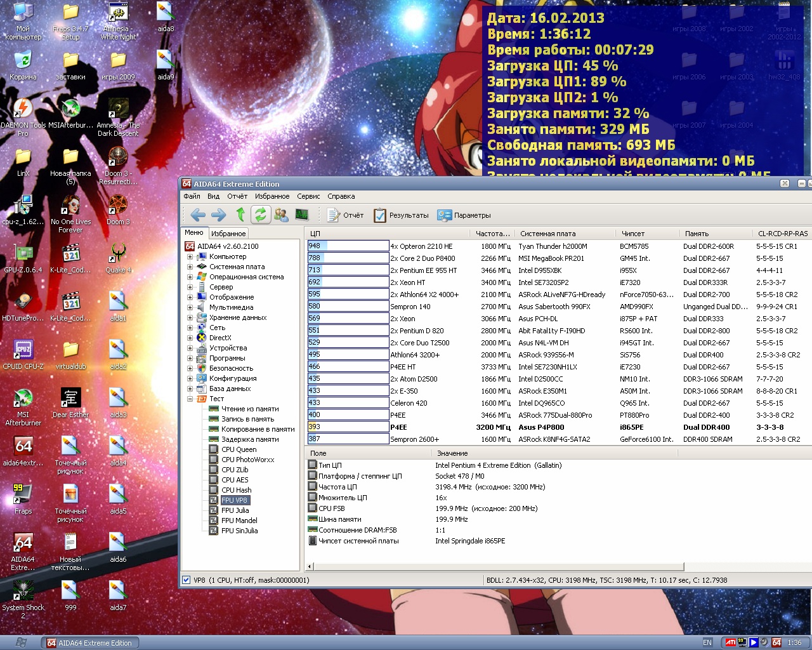Select the Частота ЦП detail row
The image size is (812, 650).
click(558, 487)
